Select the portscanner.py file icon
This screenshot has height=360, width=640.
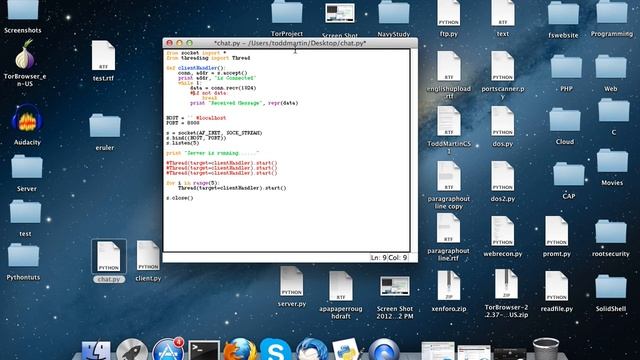pyautogui.click(x=502, y=66)
